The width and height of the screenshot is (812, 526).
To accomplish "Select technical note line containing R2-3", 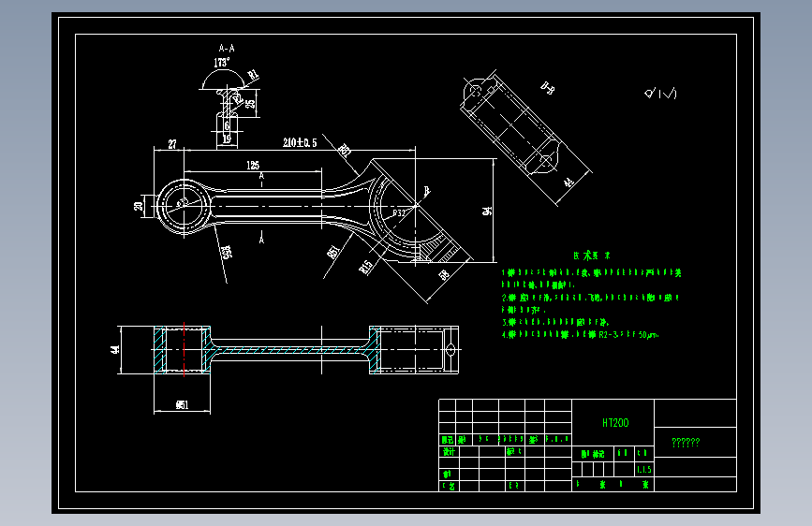I will (580, 335).
